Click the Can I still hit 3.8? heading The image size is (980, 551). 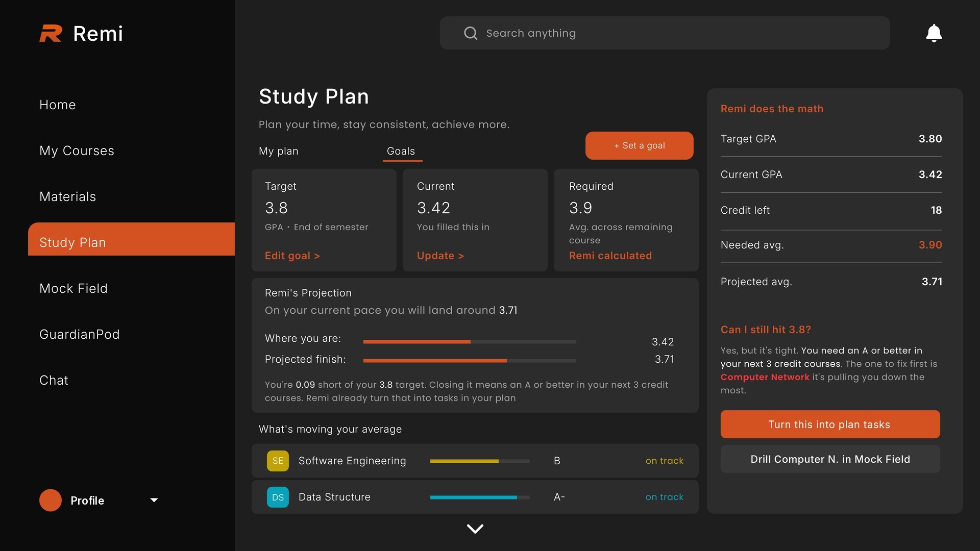point(766,330)
